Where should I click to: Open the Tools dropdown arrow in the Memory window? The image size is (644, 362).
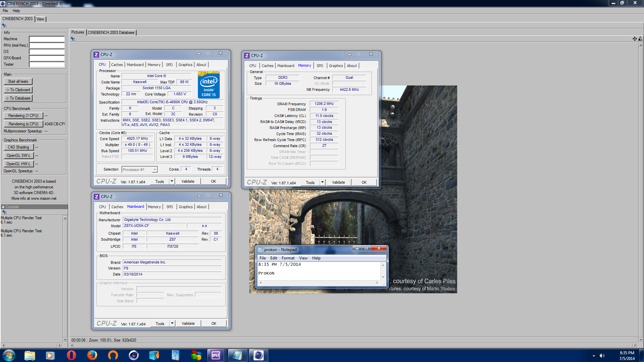[322, 182]
